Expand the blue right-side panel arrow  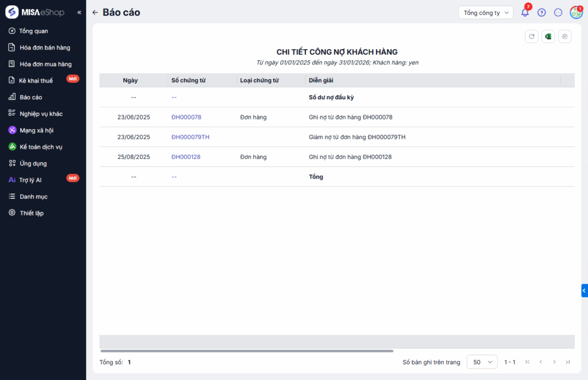584,290
